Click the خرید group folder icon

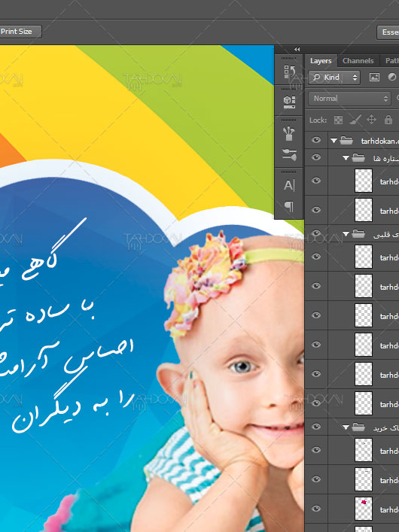358,427
